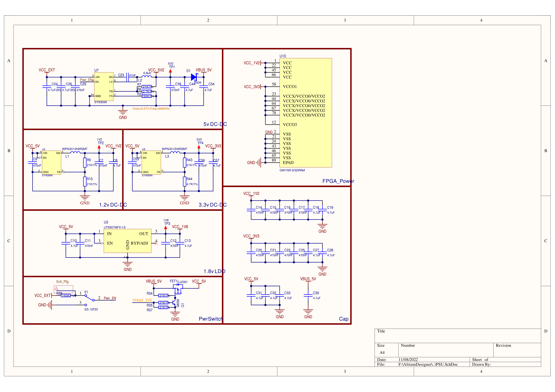Viewport: 555px width, 392px height.
Task: Click the 'Number' field in title block
Action: click(446, 350)
